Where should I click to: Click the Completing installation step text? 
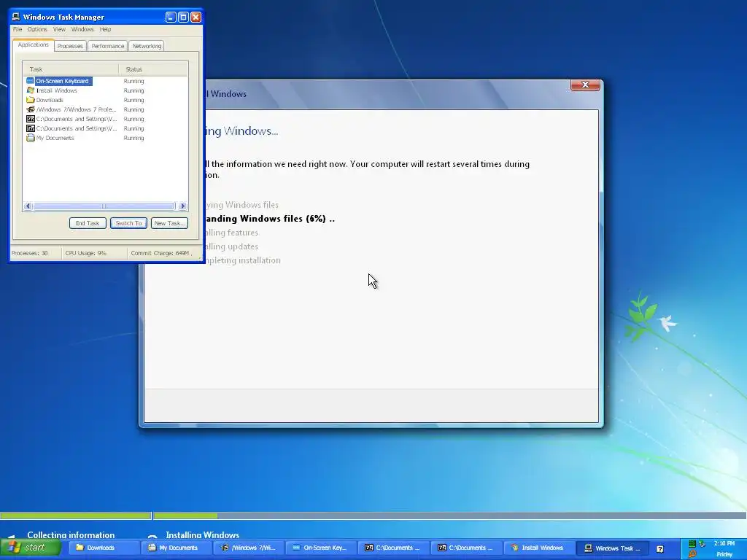[243, 260]
